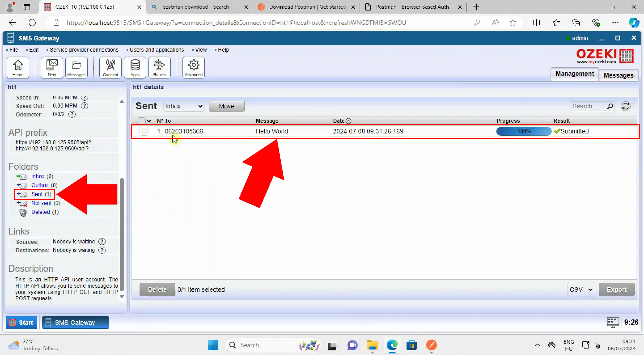Open the Read aloud icon

(x=495, y=23)
